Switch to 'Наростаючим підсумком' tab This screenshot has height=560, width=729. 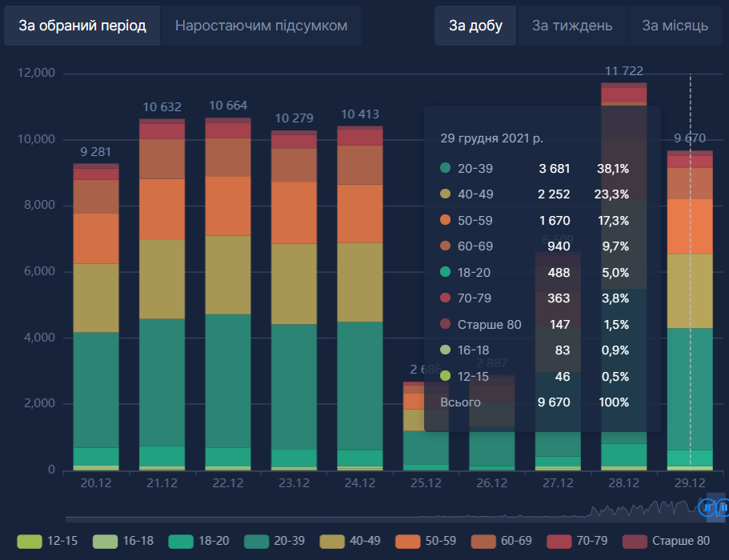261,26
